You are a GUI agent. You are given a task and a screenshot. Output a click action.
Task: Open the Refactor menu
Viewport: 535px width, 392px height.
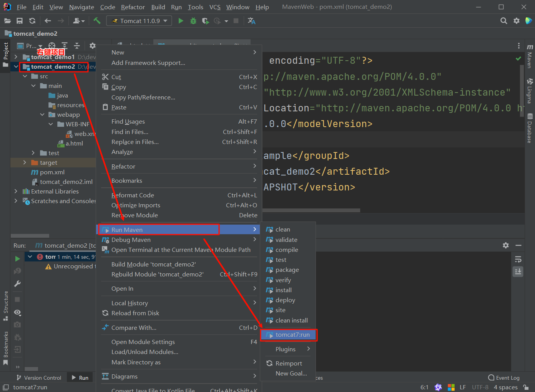(133, 7)
